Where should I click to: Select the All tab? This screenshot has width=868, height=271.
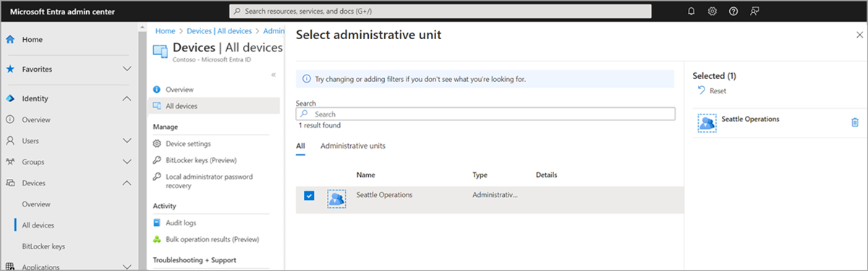[x=300, y=146]
